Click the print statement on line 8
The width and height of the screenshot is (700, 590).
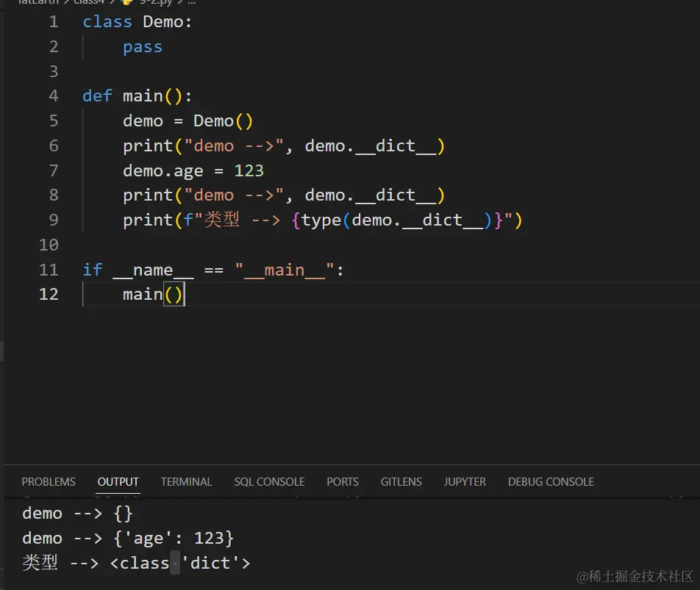pyautogui.click(x=284, y=195)
